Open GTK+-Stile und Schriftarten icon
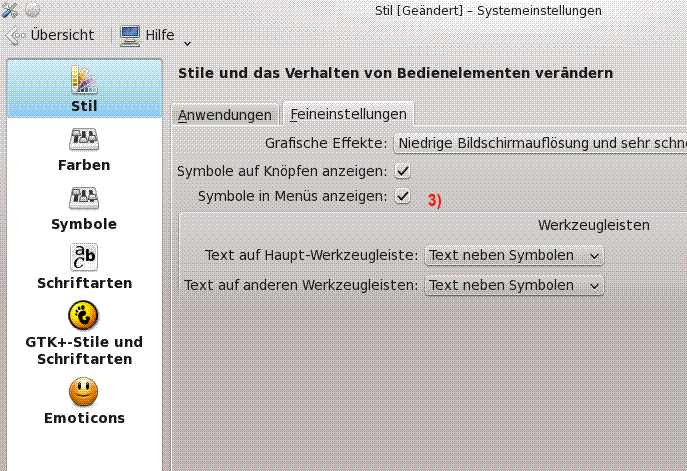Viewport: 687px width, 471px height. [x=84, y=315]
